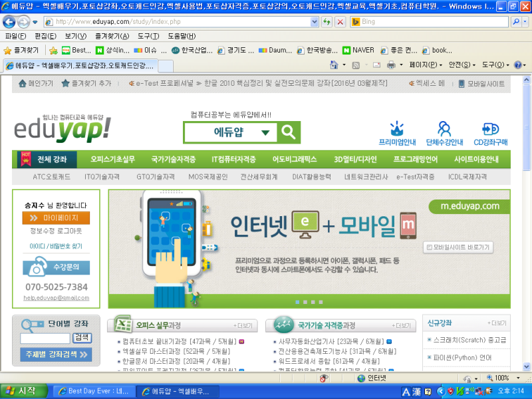The image size is (532, 399).
Task: Open the 편집(E) menu
Action: (45, 36)
